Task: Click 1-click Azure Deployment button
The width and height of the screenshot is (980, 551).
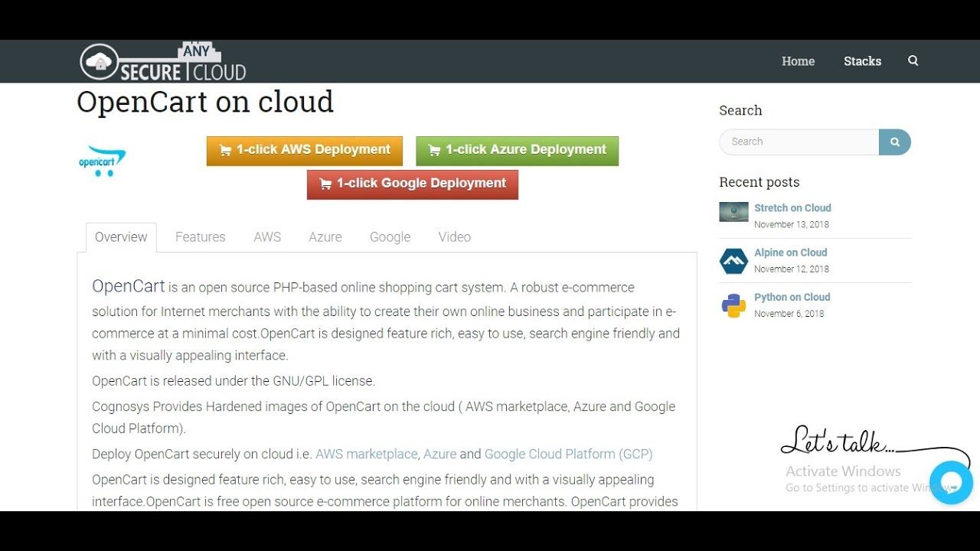Action: tap(517, 151)
